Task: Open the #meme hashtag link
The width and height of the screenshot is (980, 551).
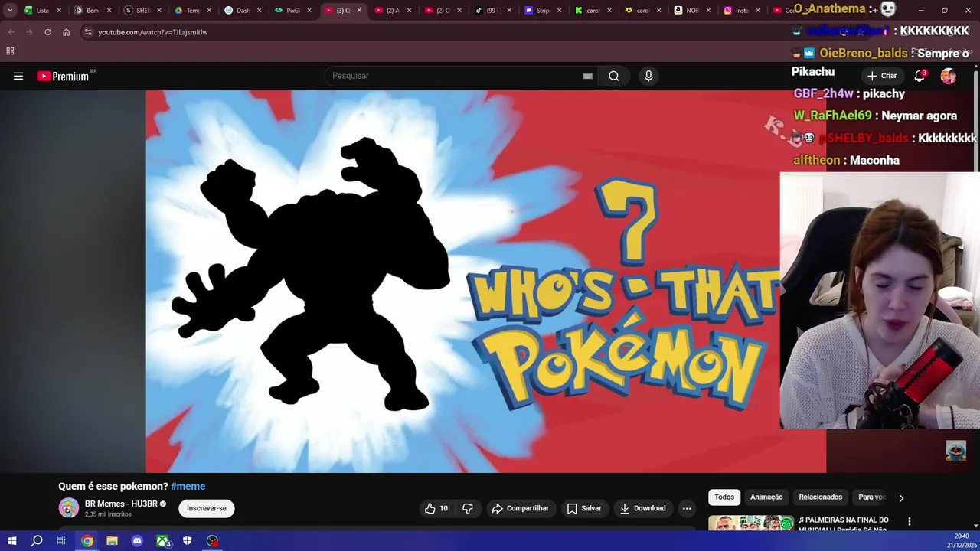Action: point(188,487)
